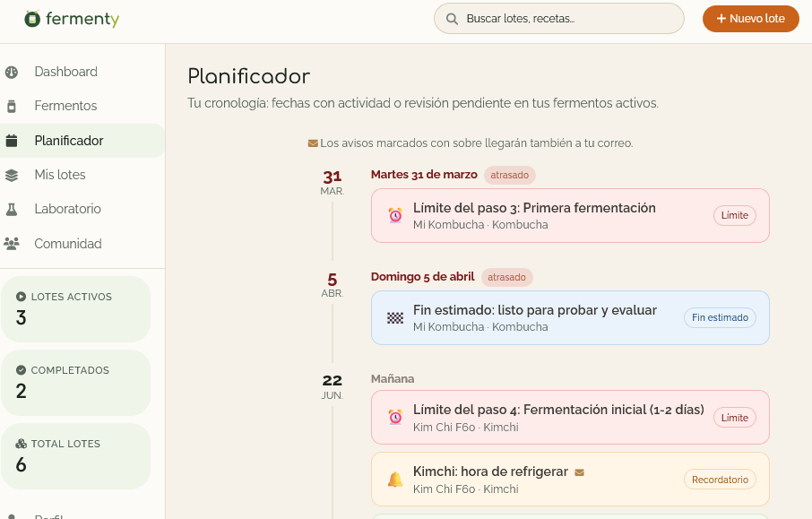
Task: Click the Límite badge on Primera fermentación
Action: click(734, 215)
